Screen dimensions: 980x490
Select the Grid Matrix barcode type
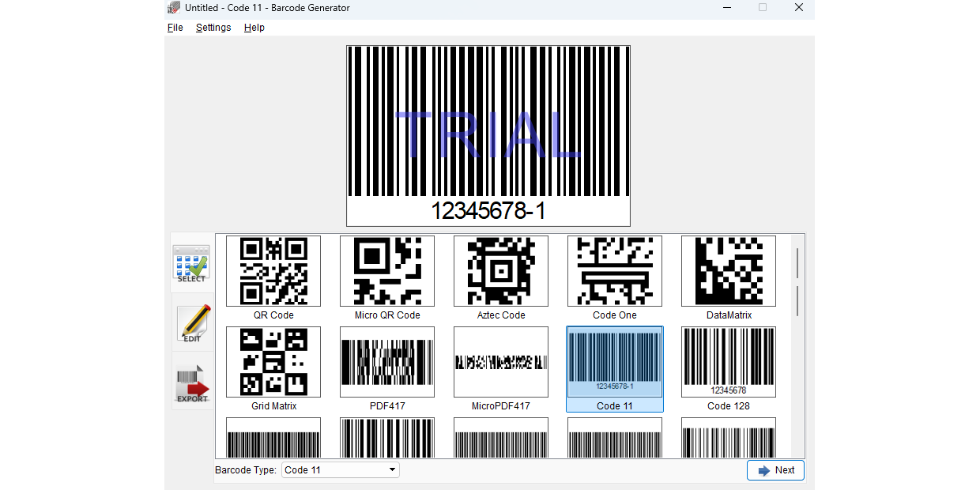click(273, 362)
